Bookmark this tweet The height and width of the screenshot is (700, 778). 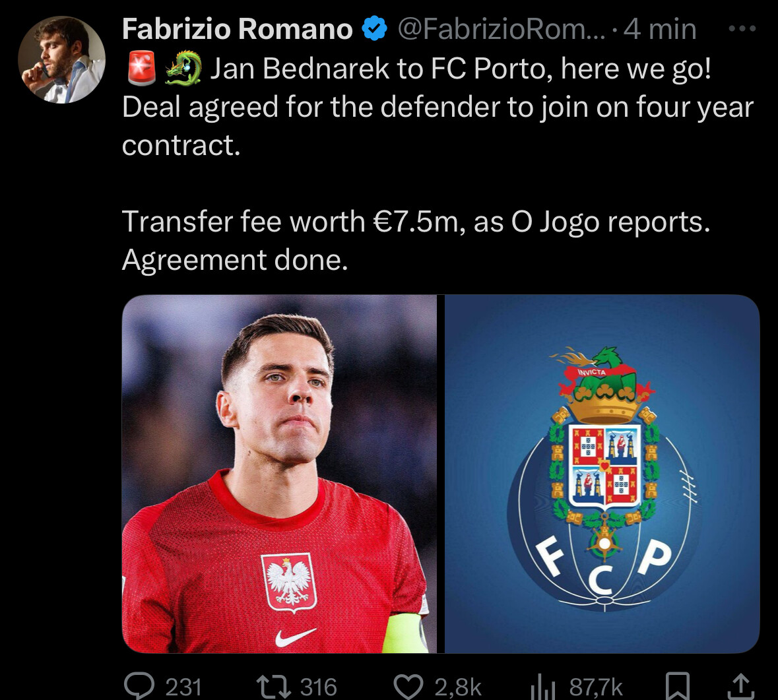coord(677,687)
